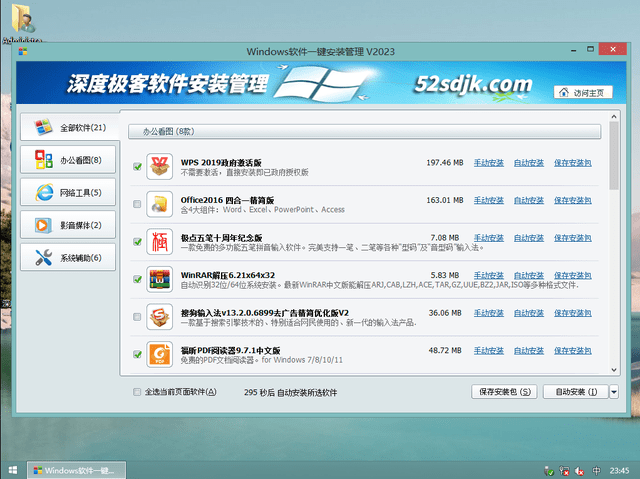
Task: Click 保存安装包 link for Office2016
Action: pyautogui.click(x=573, y=200)
